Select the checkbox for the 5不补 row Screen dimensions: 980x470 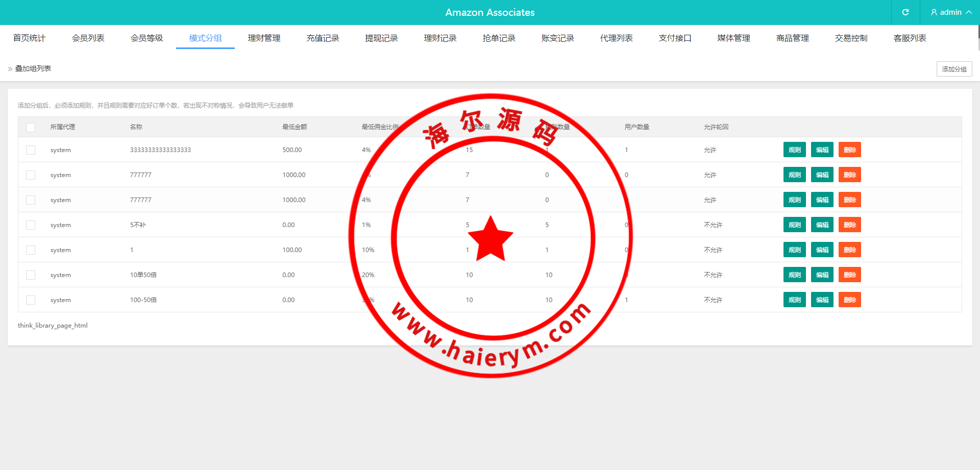[x=31, y=225]
